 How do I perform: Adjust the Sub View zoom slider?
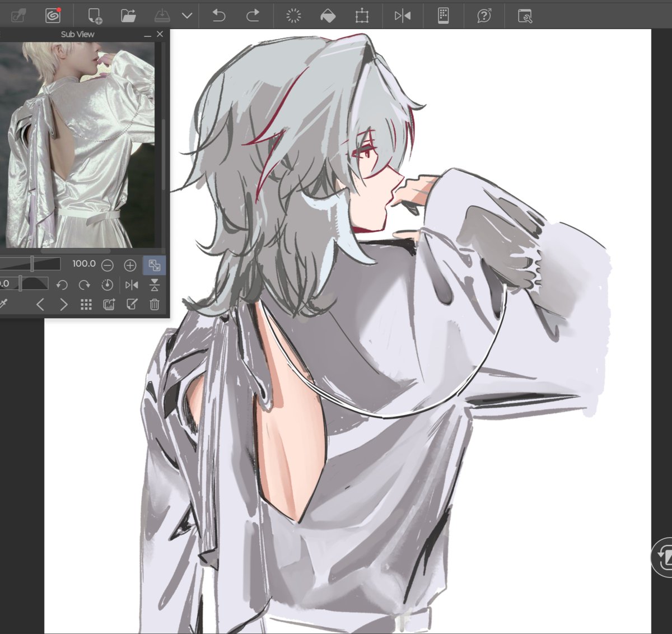tap(30, 264)
